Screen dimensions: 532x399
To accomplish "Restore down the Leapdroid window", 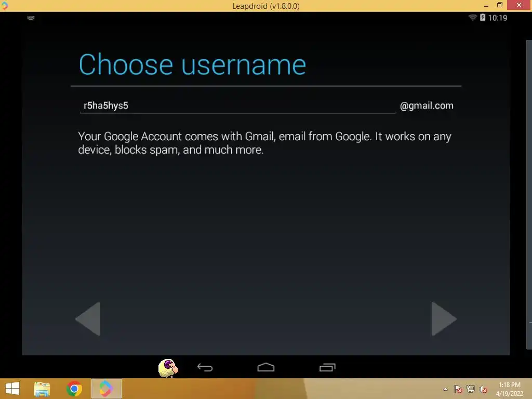I will click(499, 5).
